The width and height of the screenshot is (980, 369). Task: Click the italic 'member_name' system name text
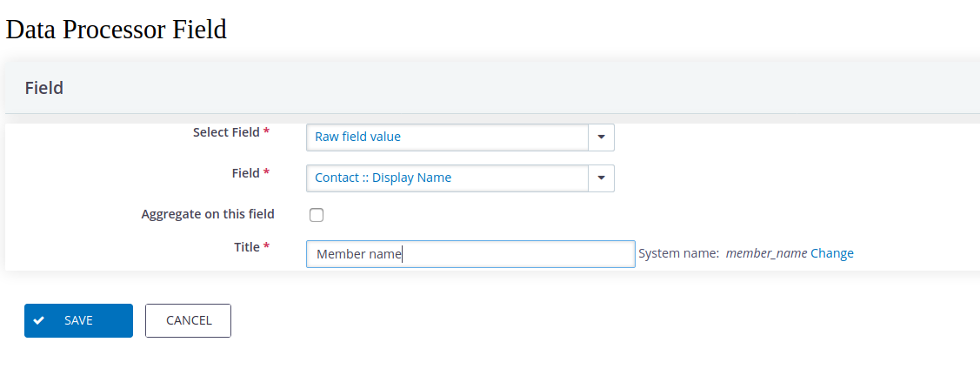[766, 253]
